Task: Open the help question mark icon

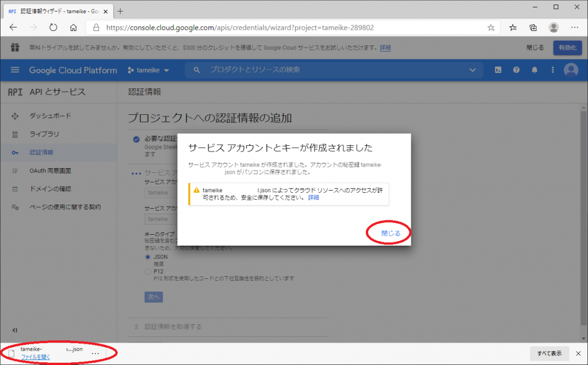Action: [516, 70]
